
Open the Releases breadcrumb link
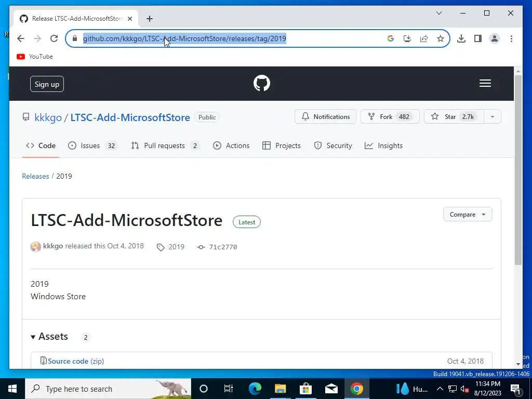[36, 176]
